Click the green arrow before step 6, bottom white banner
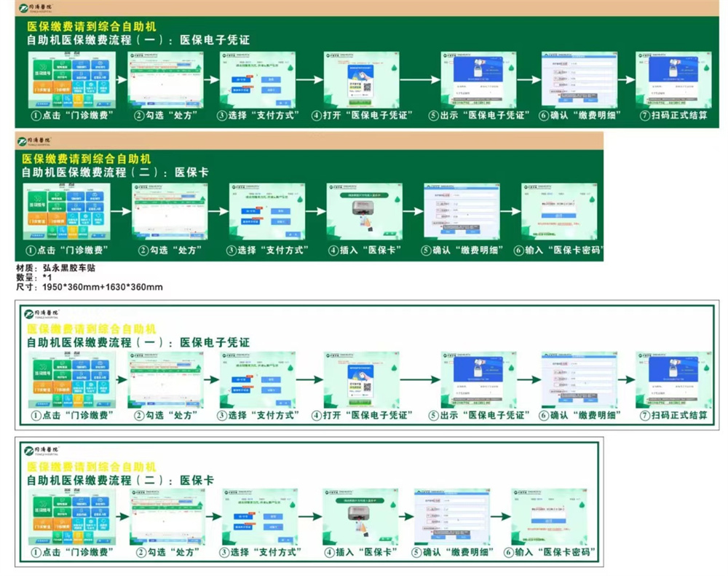The image size is (728, 576). [499, 516]
